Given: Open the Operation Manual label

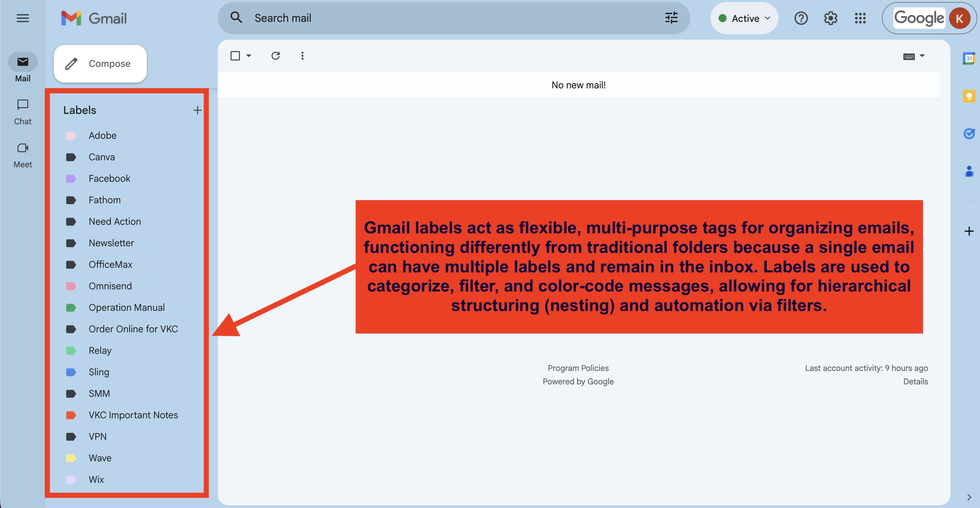Looking at the screenshot, I should tap(127, 307).
